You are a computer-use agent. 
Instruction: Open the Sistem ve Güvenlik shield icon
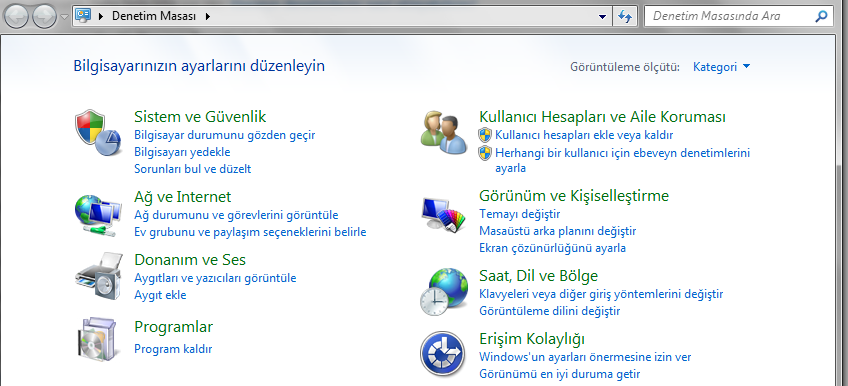click(x=98, y=133)
